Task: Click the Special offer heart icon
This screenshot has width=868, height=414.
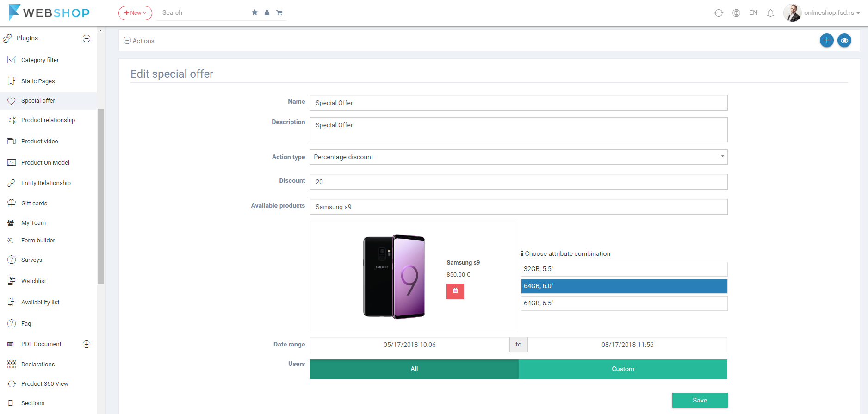Action: point(12,101)
